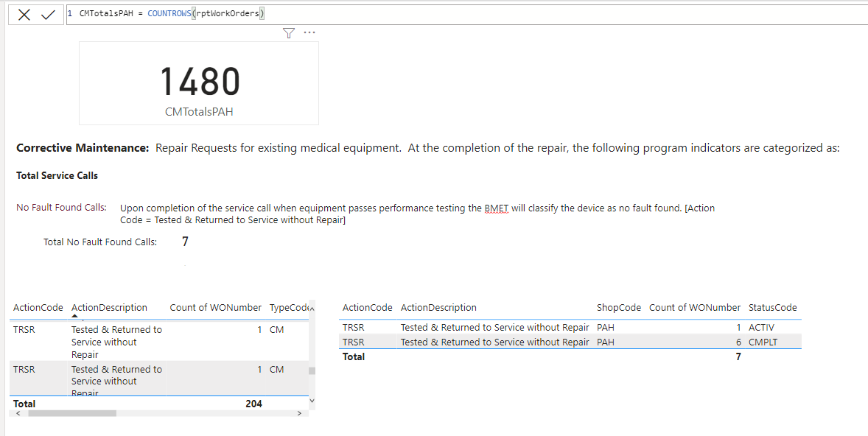Select the CMPLT status cell
The image size is (868, 436).
coord(763,342)
